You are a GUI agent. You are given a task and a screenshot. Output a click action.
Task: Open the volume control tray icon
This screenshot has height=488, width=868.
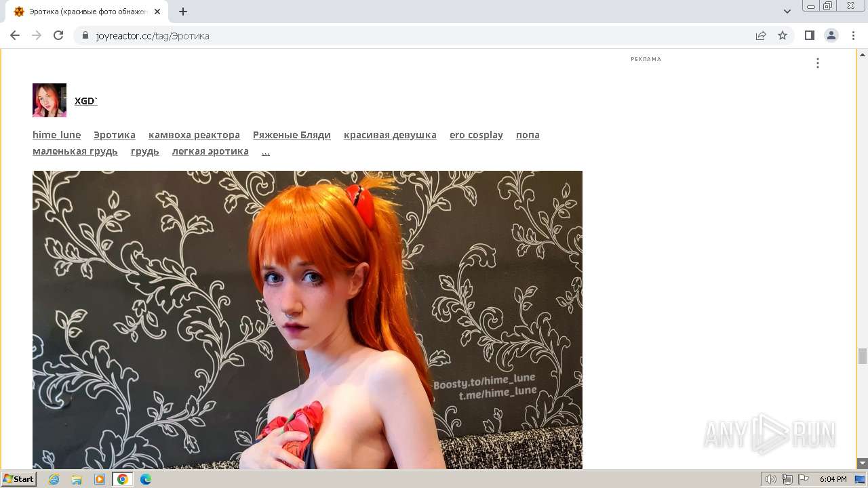tap(770, 479)
